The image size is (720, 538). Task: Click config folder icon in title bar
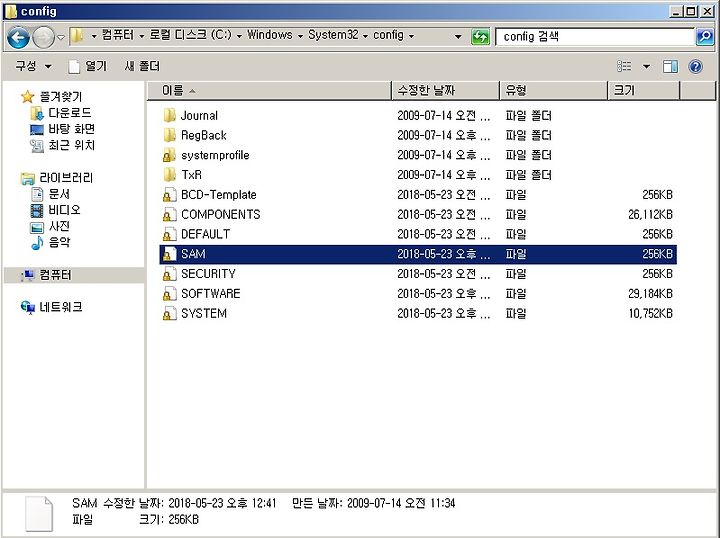click(x=11, y=11)
